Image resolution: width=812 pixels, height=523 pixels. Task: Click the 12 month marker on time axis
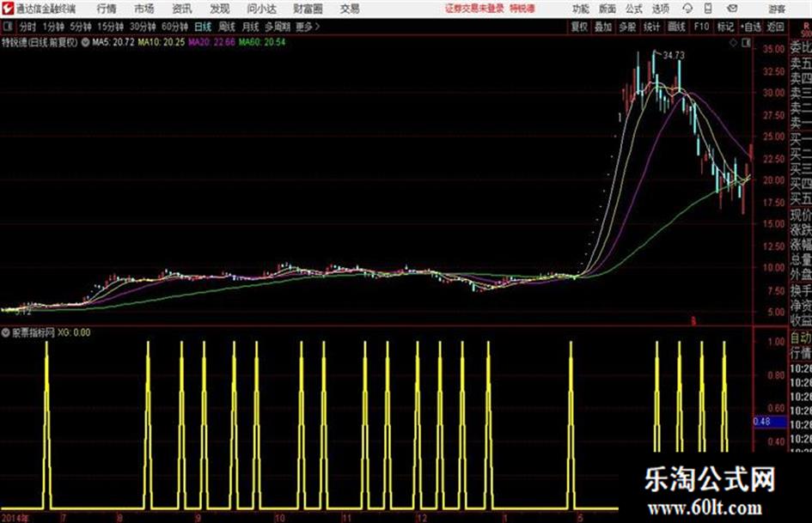422,518
